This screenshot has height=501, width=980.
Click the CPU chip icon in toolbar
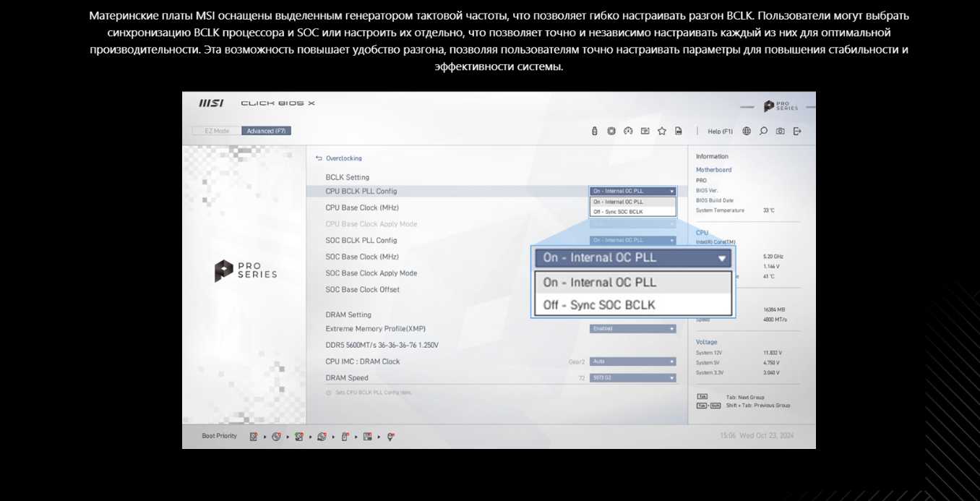(611, 131)
